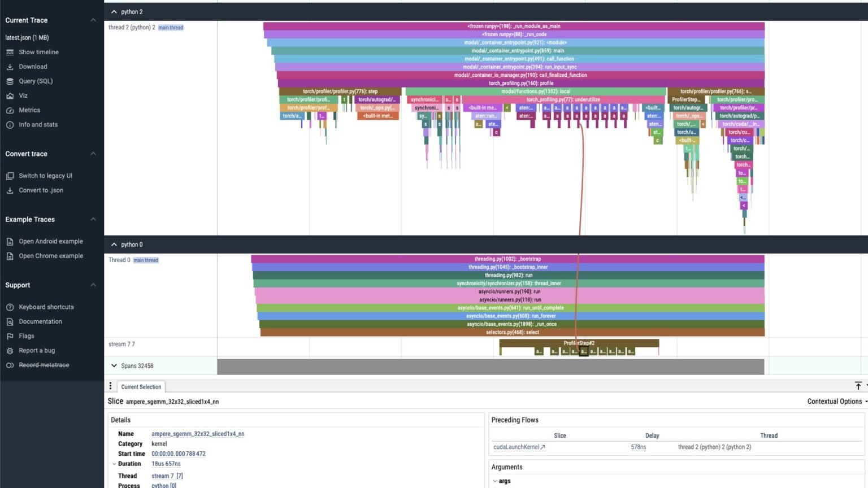This screenshot has height=488, width=868.
Task: Click the latest.json (1 MB) trace name
Action: coord(27,38)
